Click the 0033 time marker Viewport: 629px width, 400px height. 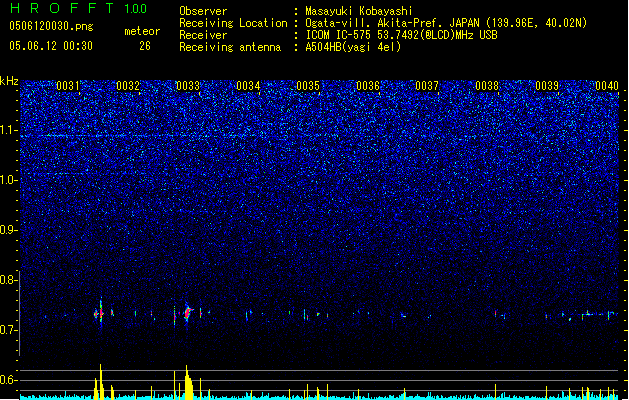tap(188, 86)
